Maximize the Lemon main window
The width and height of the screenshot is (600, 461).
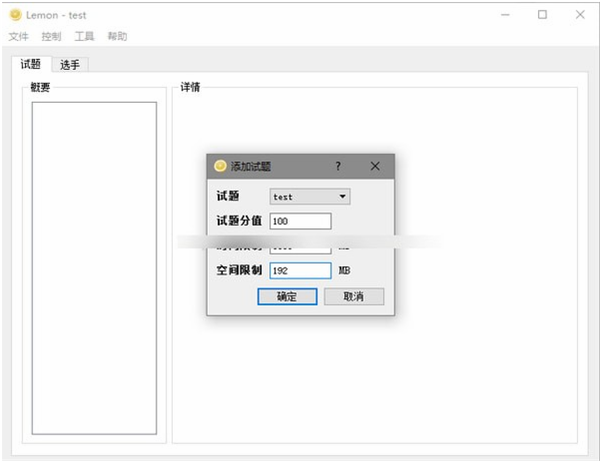pyautogui.click(x=542, y=15)
